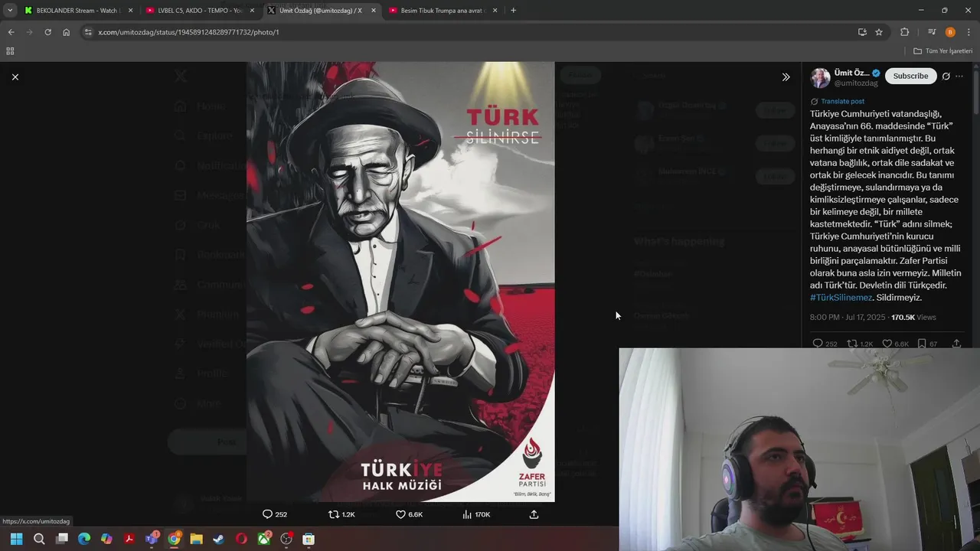The height and width of the screenshot is (551, 980).
Task: Click the address bar URL
Action: pyautogui.click(x=188, y=32)
